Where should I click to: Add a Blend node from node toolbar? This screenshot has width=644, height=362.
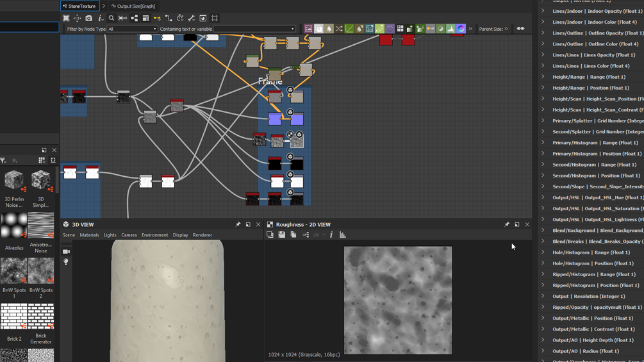click(318, 28)
